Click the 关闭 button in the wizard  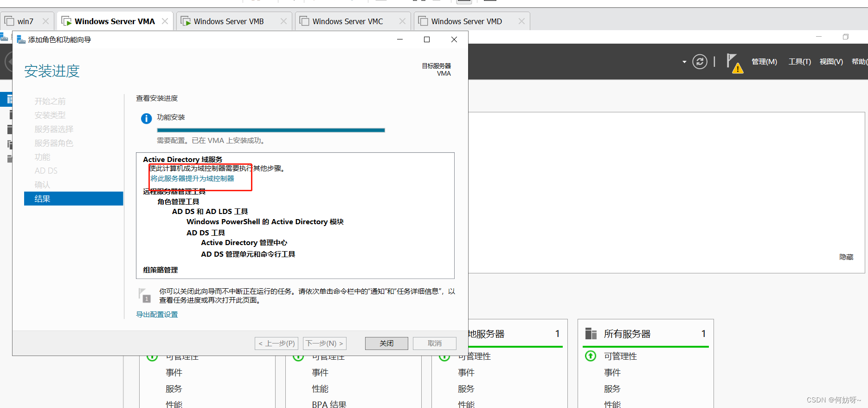pos(386,343)
